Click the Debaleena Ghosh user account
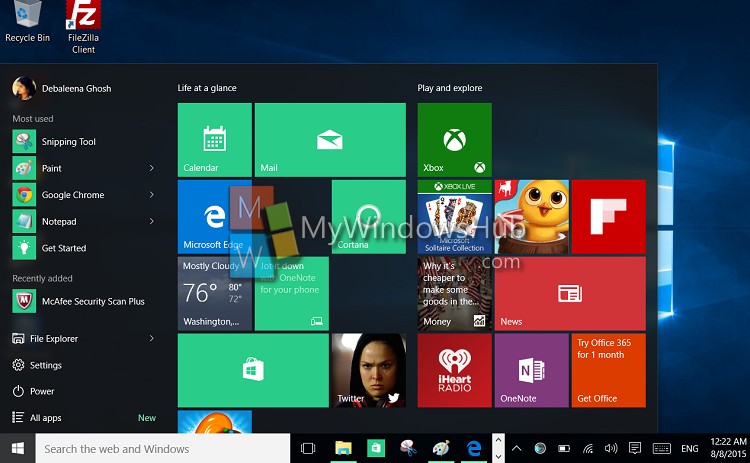Viewport: 750px width, 463px height. tap(62, 88)
